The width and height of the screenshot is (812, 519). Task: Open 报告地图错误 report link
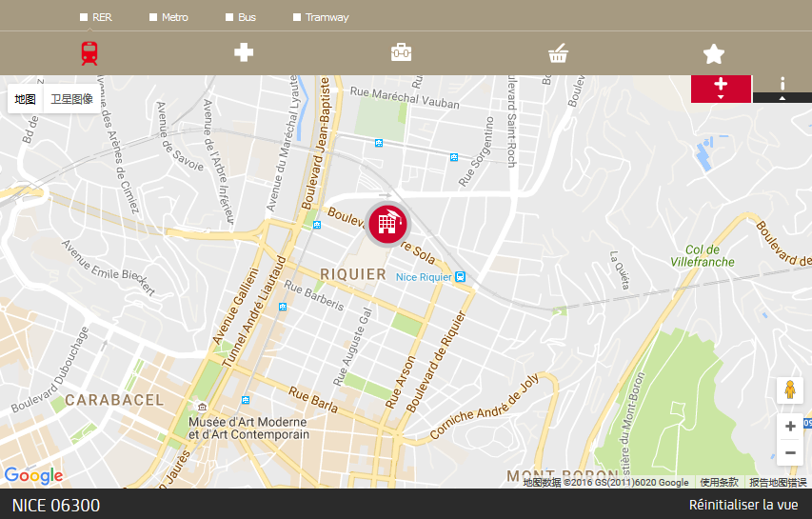tap(778, 483)
